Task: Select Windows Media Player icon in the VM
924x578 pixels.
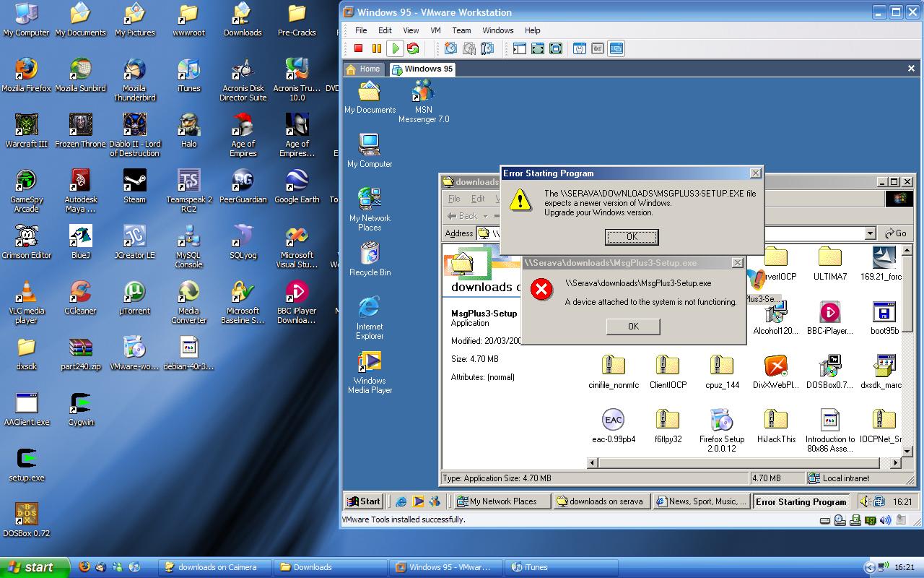Action: coord(370,373)
